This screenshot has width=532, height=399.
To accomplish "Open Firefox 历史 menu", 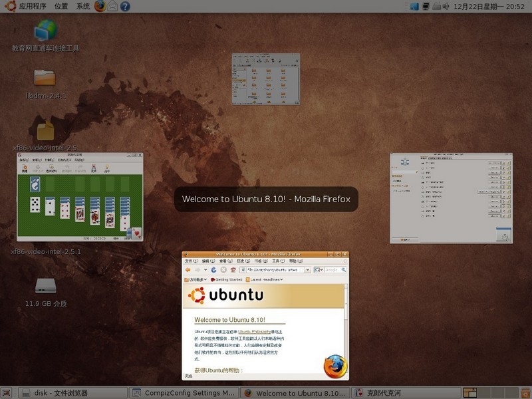I will 243,261.
